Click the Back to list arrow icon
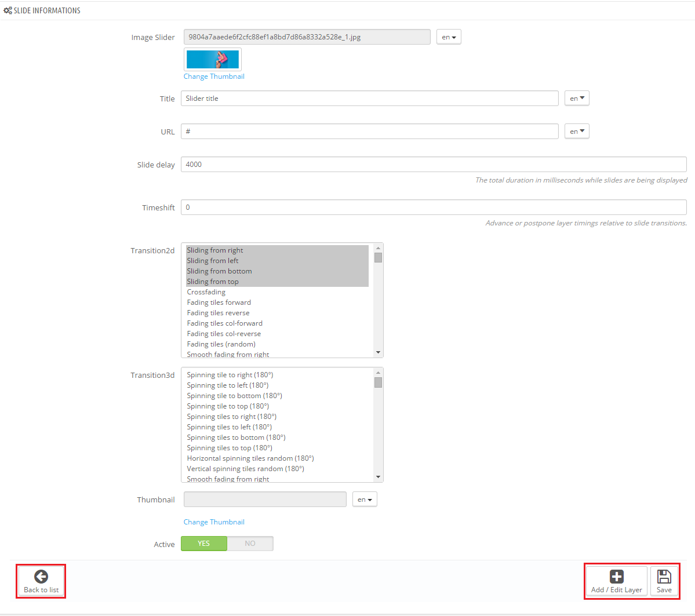Image resolution: width=695 pixels, height=616 pixels. (x=41, y=577)
